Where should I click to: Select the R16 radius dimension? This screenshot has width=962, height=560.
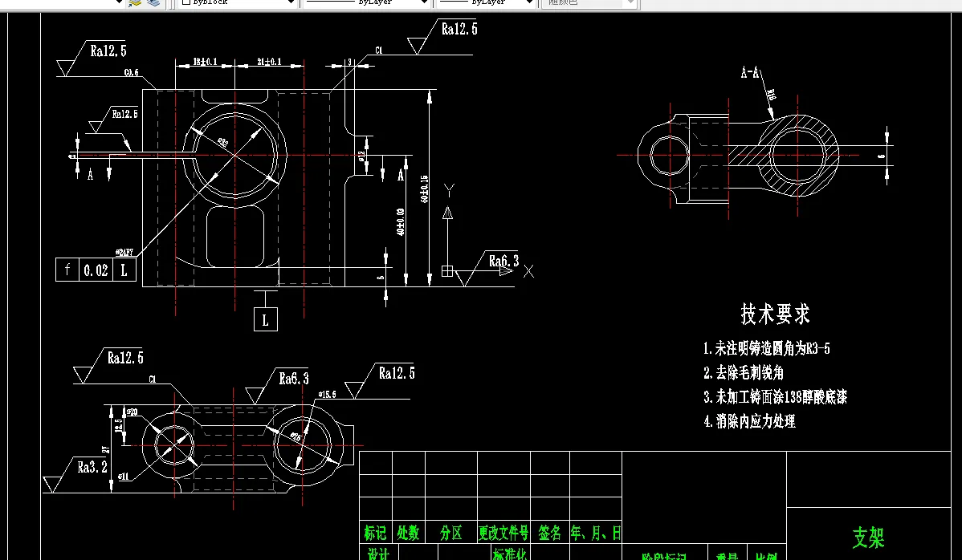point(771,95)
